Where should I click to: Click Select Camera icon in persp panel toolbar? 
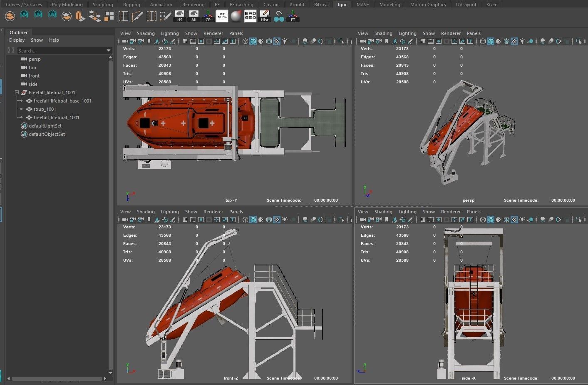[362, 41]
